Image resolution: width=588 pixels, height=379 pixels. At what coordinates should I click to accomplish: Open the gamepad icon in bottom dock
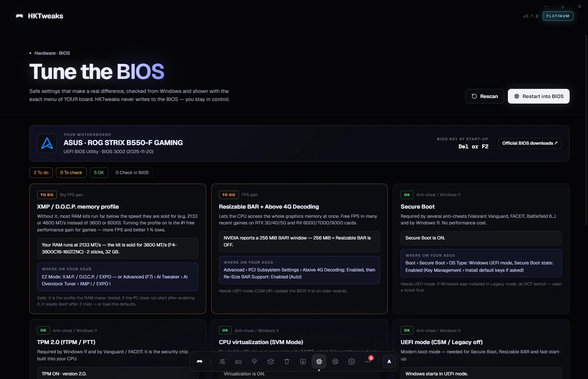click(238, 361)
